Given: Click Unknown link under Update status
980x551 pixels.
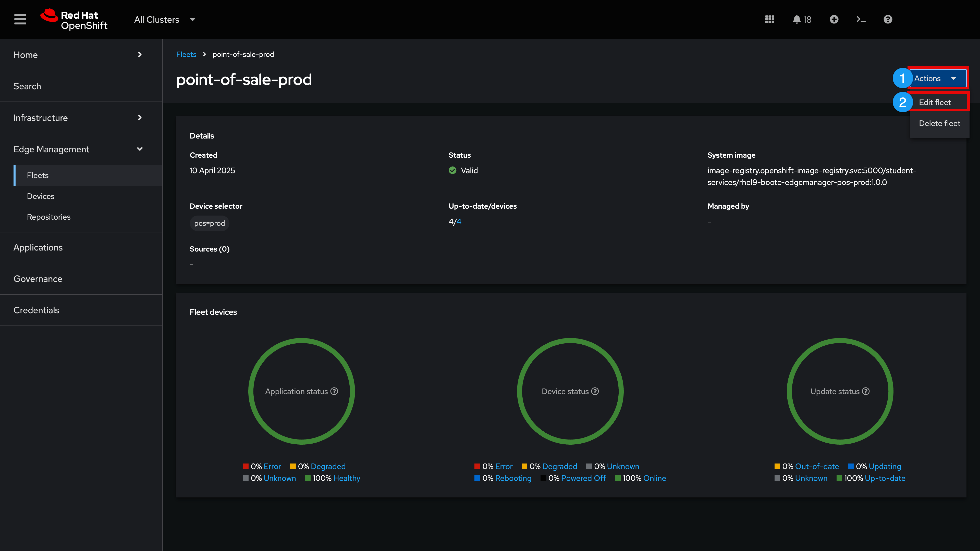Looking at the screenshot, I should (x=811, y=478).
